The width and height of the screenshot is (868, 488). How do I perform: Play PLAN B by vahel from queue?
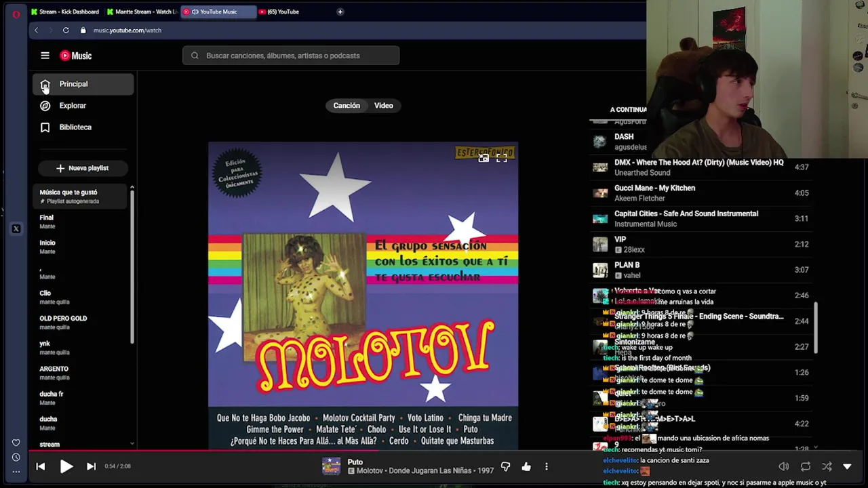(702, 270)
